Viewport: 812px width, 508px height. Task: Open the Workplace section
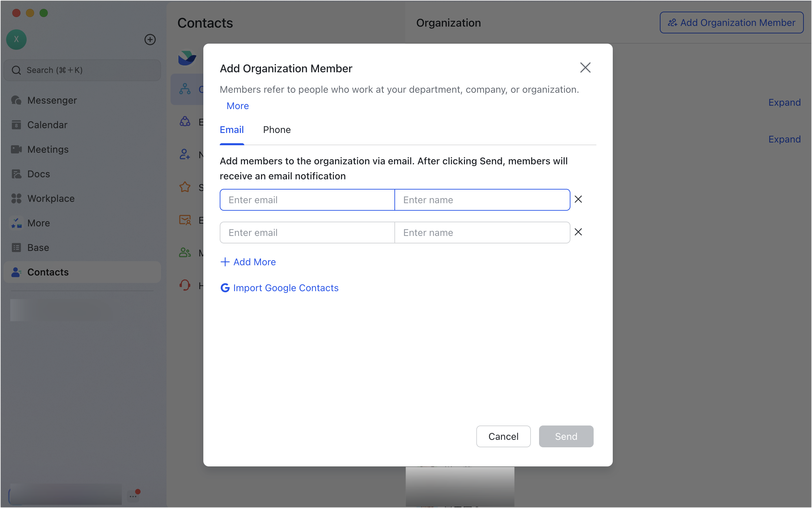(x=51, y=198)
